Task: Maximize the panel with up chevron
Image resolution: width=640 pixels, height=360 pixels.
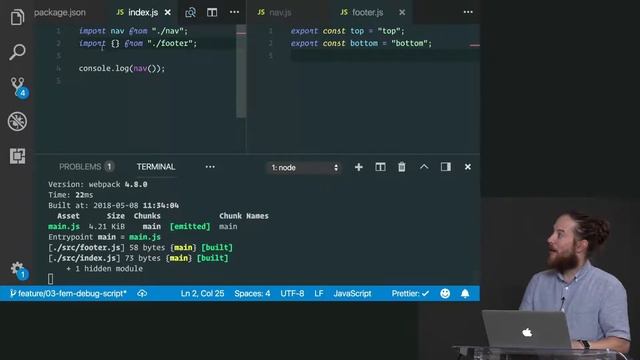Action: click(x=424, y=167)
